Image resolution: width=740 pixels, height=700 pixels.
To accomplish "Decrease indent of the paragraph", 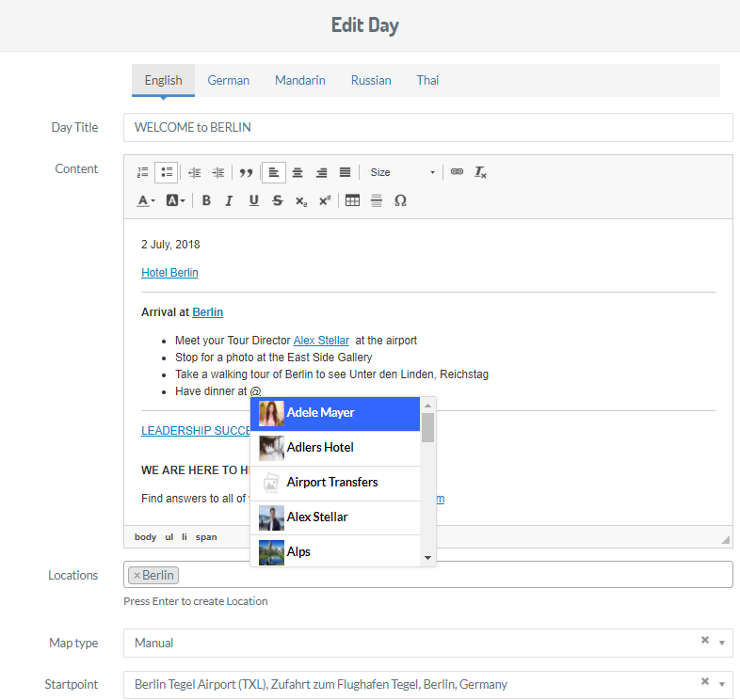I will pos(195,172).
